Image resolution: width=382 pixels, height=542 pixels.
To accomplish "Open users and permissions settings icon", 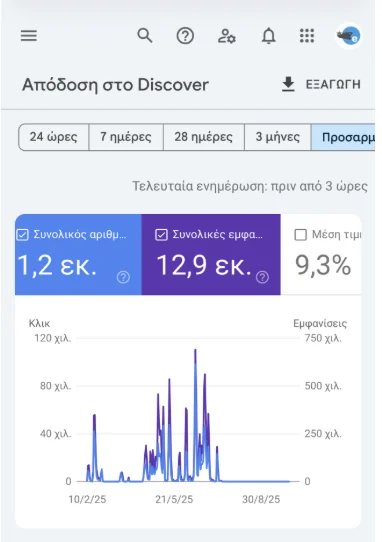I will pos(227,36).
